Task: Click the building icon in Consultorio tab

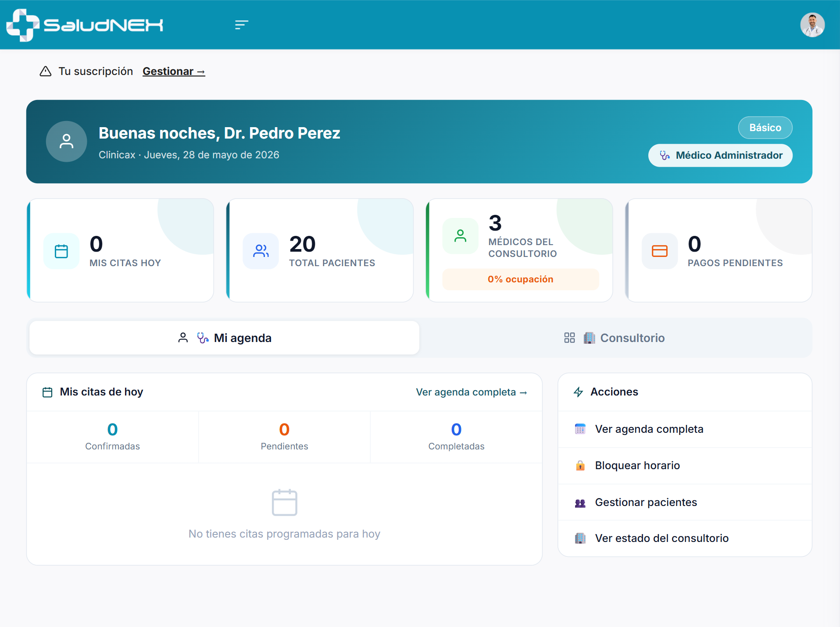Action: coord(590,338)
